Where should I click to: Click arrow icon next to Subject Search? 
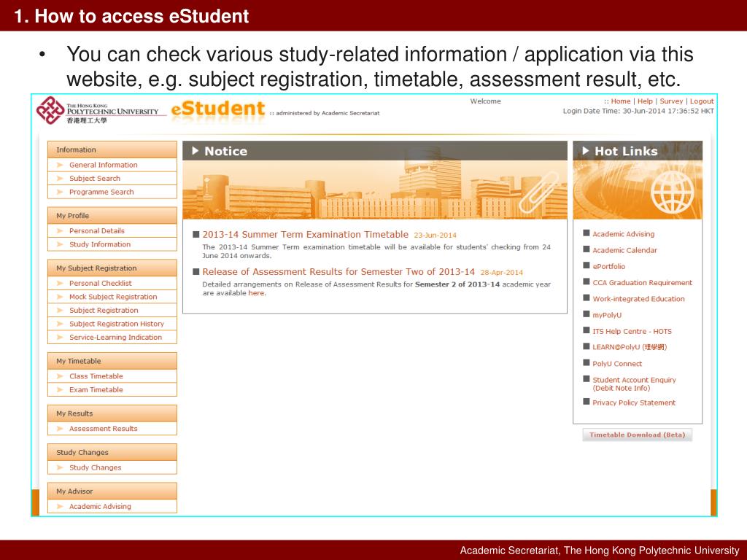60,179
